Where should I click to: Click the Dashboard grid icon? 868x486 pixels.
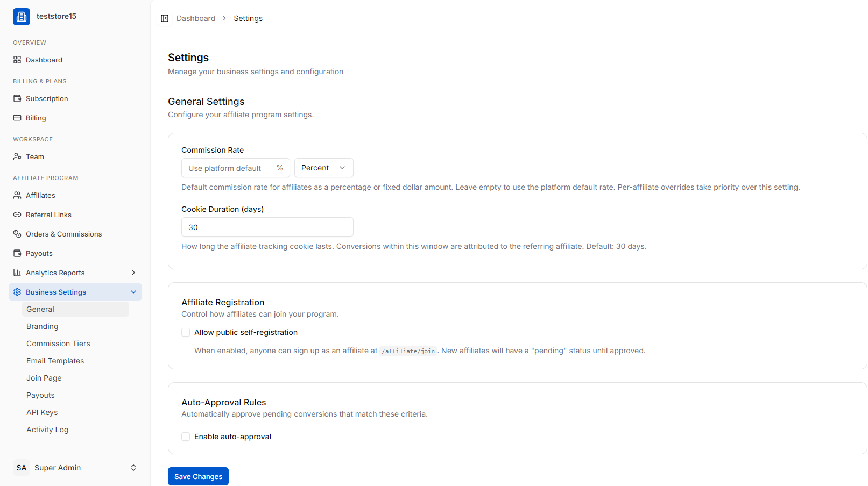coord(17,60)
